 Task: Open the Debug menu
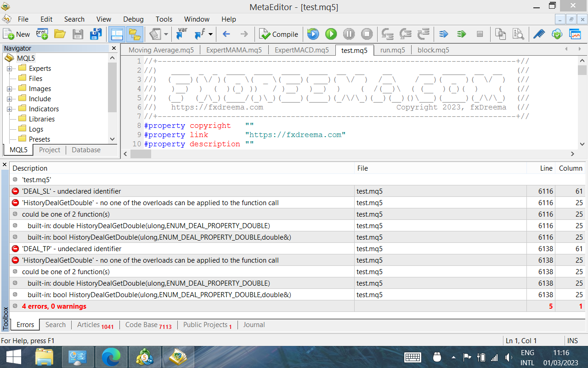pos(133,19)
